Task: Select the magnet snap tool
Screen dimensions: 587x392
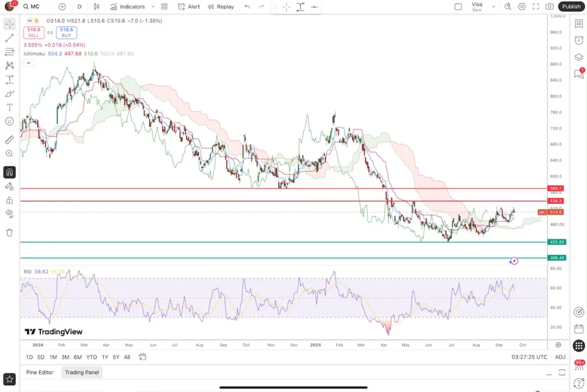Action: click(9, 172)
